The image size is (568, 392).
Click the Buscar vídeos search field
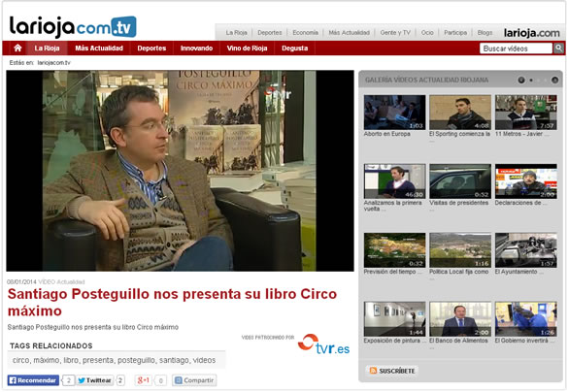tap(516, 49)
